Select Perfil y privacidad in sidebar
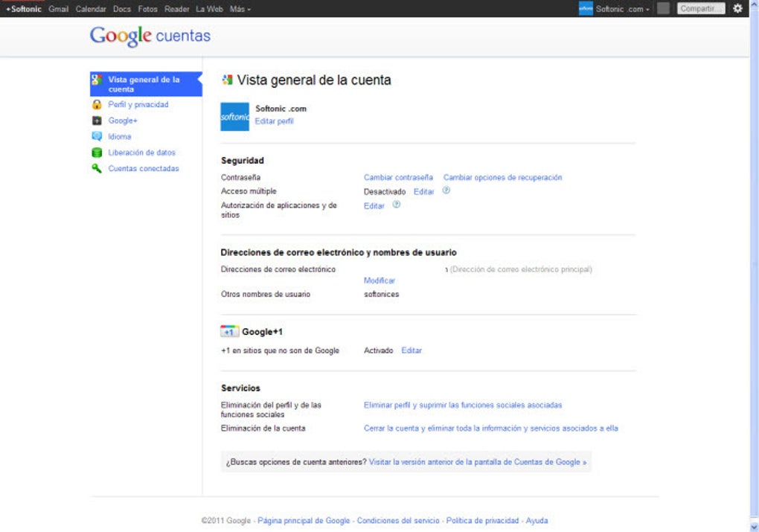The height and width of the screenshot is (532, 759). [x=138, y=105]
